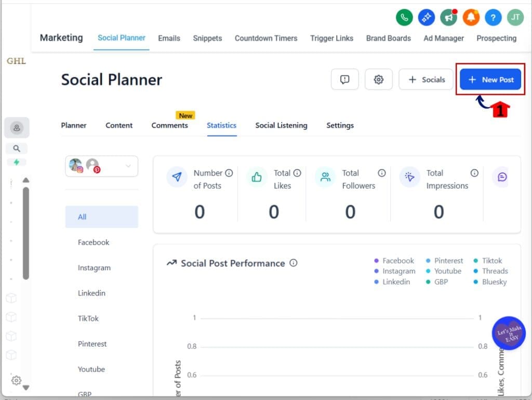Open Social Planner settings gear icon
532x400 pixels.
pos(379,79)
